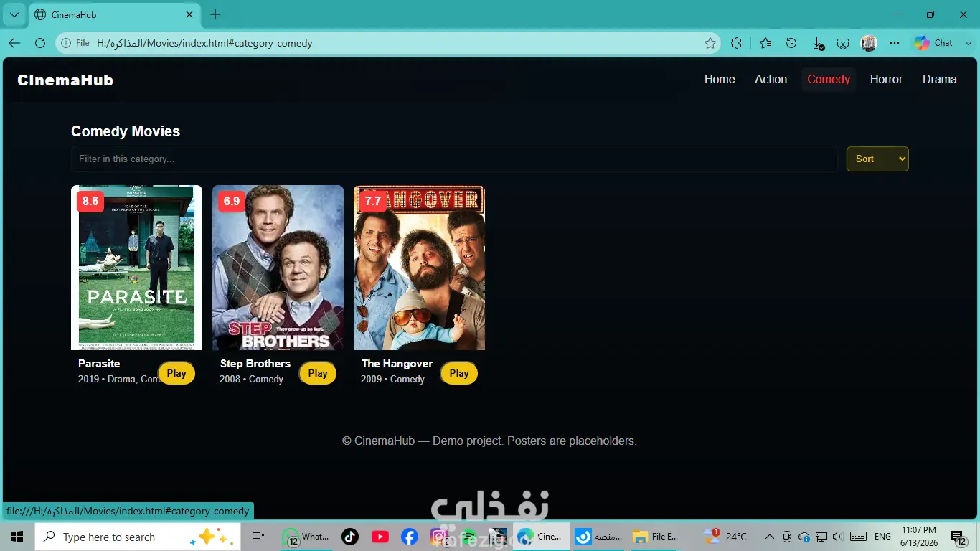Click the 8.6 rating badge
980x551 pixels.
click(x=90, y=202)
